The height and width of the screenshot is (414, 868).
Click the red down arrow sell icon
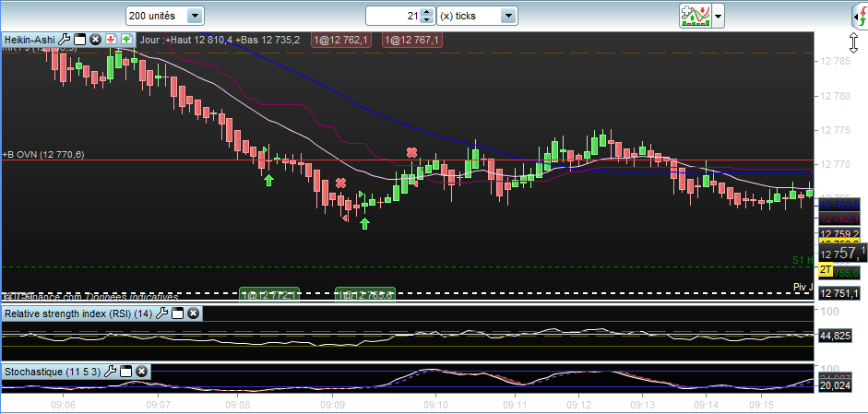click(111, 40)
